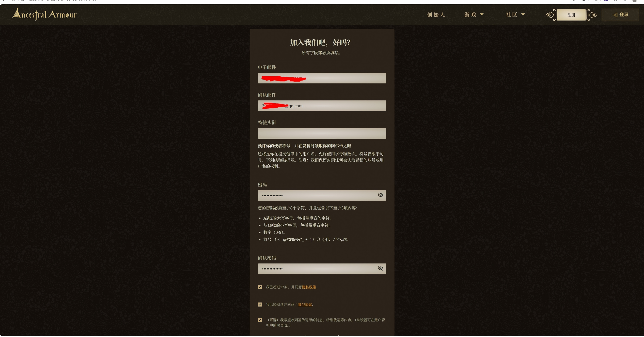Image resolution: width=644 pixels, height=337 pixels.
Task: Open the 参与协议 link
Action: tap(305, 305)
